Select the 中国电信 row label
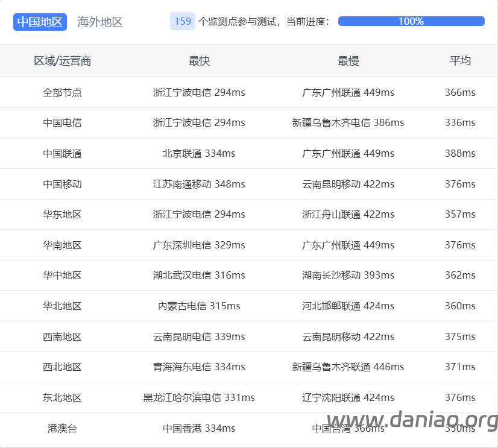 click(62, 122)
